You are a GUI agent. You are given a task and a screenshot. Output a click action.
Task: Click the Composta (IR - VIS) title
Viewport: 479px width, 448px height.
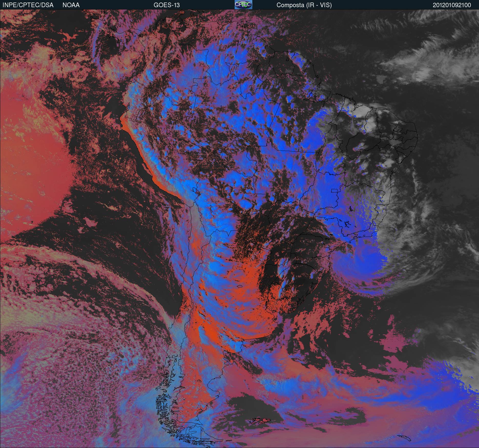point(304,5)
